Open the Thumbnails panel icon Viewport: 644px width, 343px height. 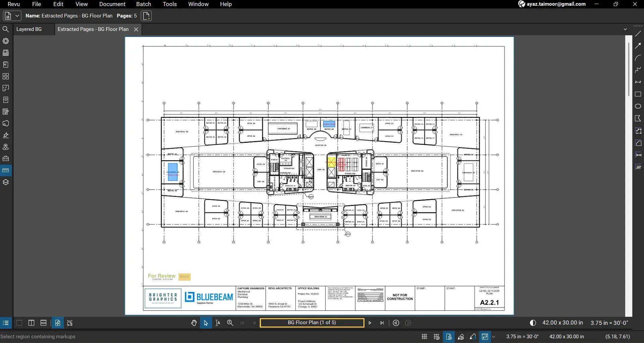click(6, 53)
